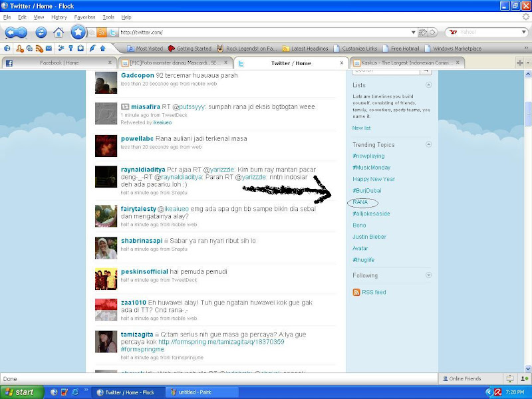Reload the page with the refresh button
Viewport: 532px width, 399px height.
pos(41,33)
